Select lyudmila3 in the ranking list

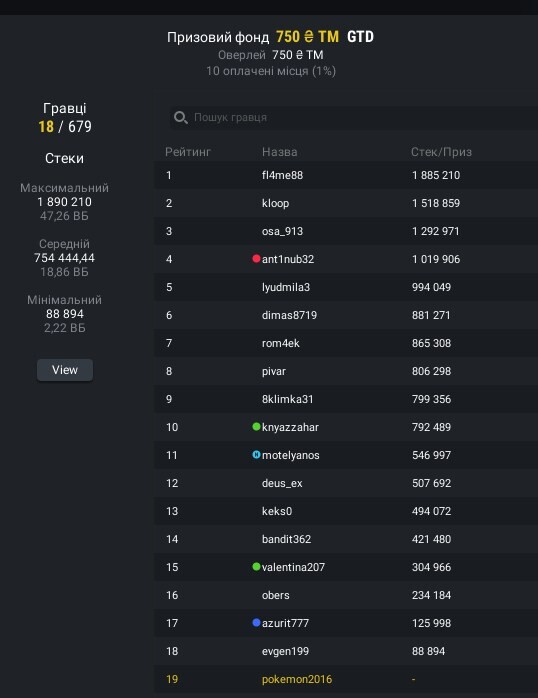(x=346, y=287)
